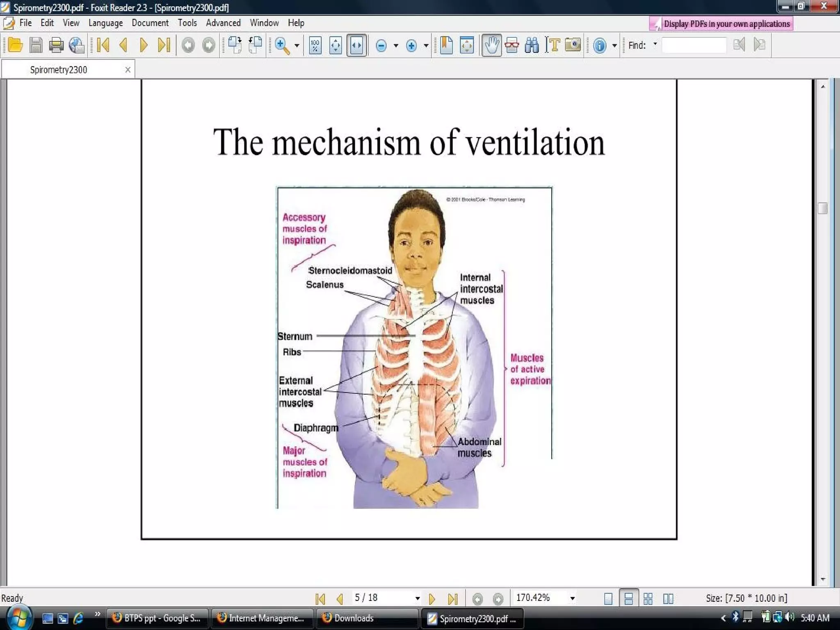Click the Snapshot camera tool
840x630 pixels.
coord(573,45)
